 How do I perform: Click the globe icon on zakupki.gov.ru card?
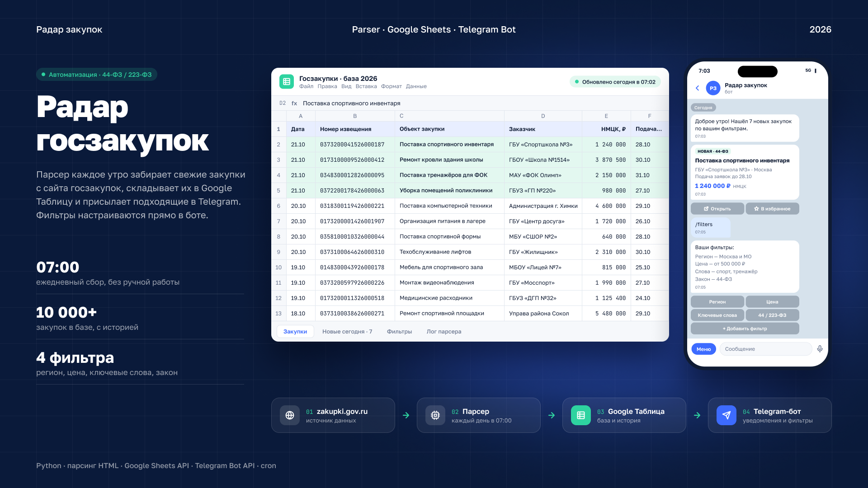(290, 415)
